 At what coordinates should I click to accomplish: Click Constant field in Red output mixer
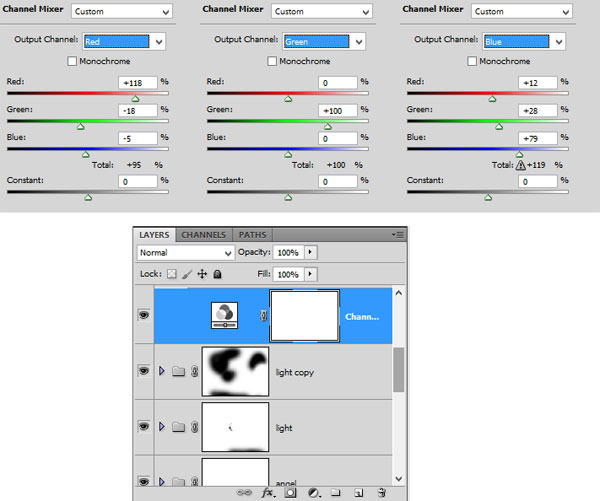(138, 181)
